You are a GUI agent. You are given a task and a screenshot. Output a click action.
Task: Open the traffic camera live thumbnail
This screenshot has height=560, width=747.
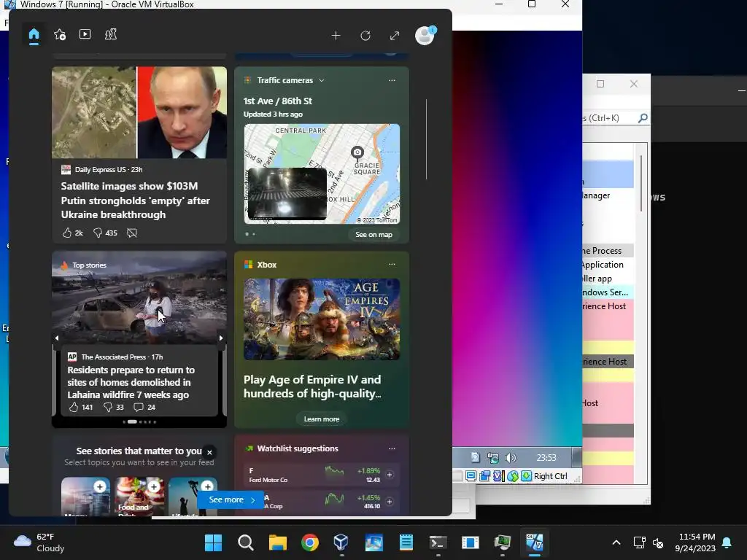pos(287,193)
